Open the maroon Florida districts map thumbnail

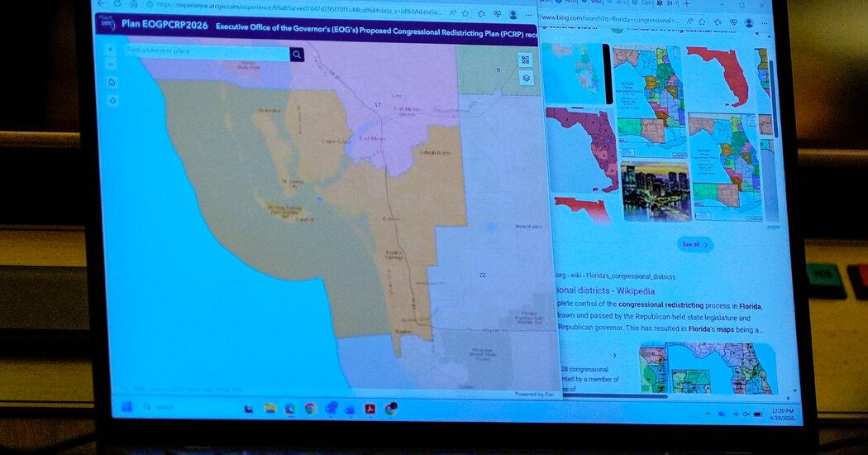[x=581, y=150]
